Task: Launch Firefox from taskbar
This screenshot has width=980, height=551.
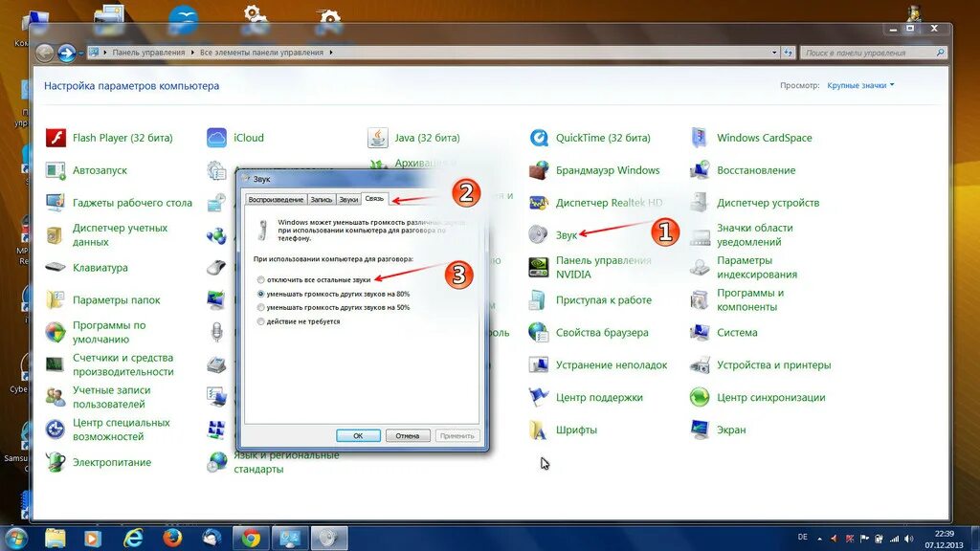Action: point(172,538)
